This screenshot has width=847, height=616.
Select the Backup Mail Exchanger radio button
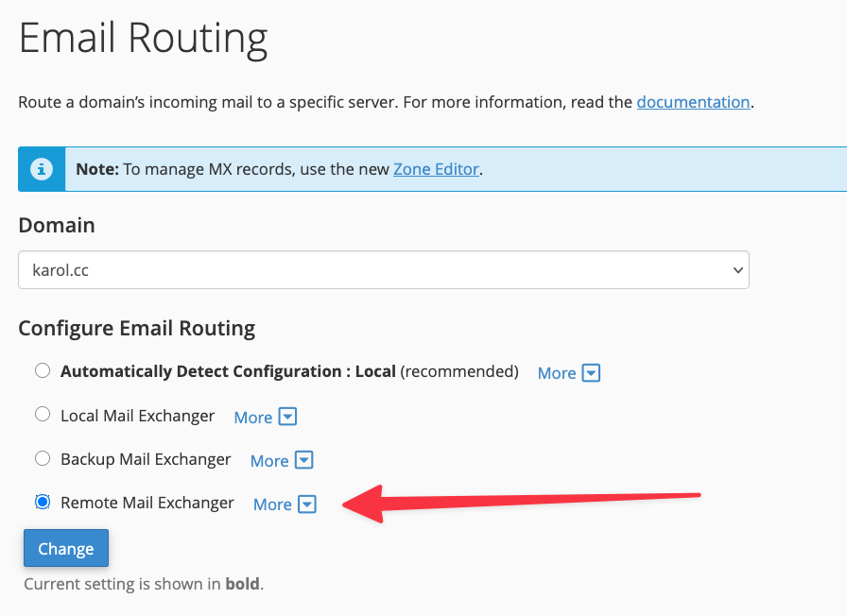click(x=43, y=459)
